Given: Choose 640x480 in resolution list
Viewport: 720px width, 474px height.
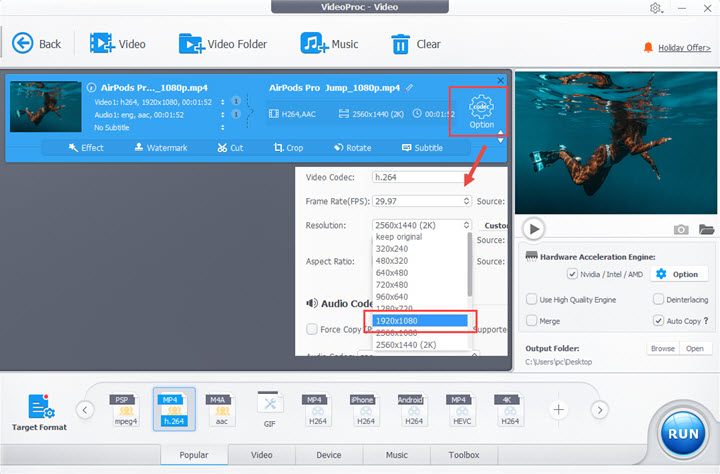Looking at the screenshot, I should (392, 273).
